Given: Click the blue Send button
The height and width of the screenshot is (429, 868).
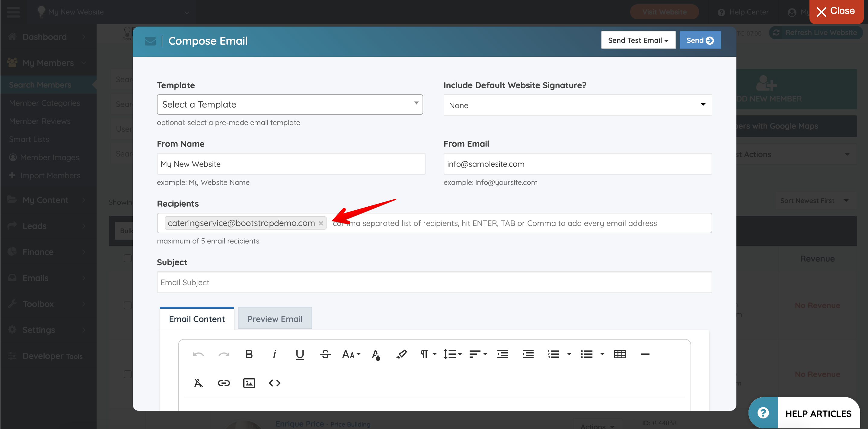Looking at the screenshot, I should coord(700,40).
